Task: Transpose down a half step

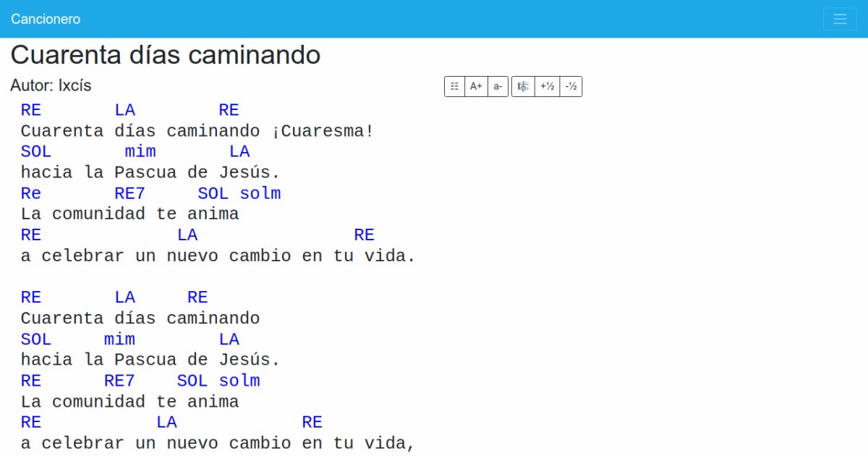Action: 571,87
